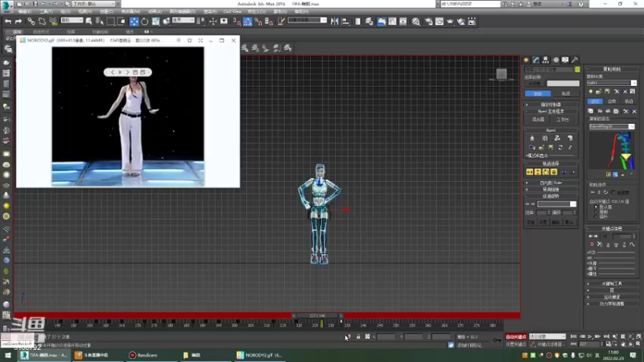644x362 pixels.
Task: Click the Redo arrow in main toolbar
Action: click(x=19, y=22)
